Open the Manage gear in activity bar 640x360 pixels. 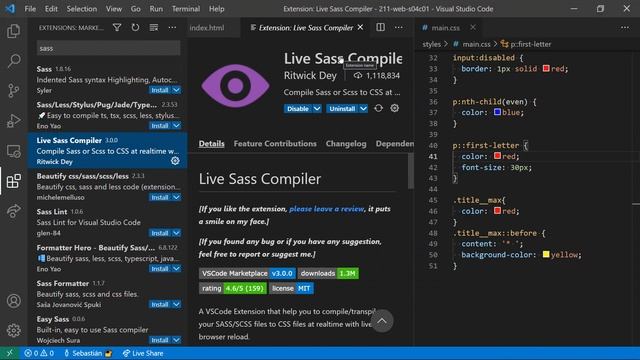[13, 330]
